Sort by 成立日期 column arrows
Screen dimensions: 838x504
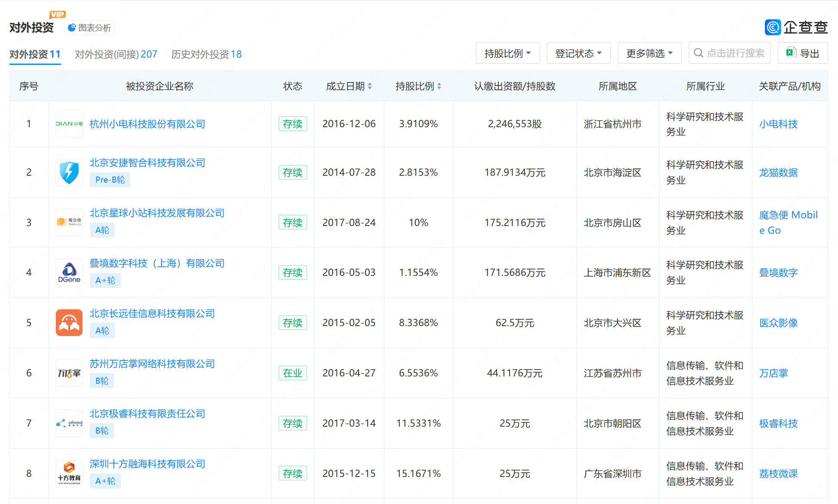coord(370,86)
